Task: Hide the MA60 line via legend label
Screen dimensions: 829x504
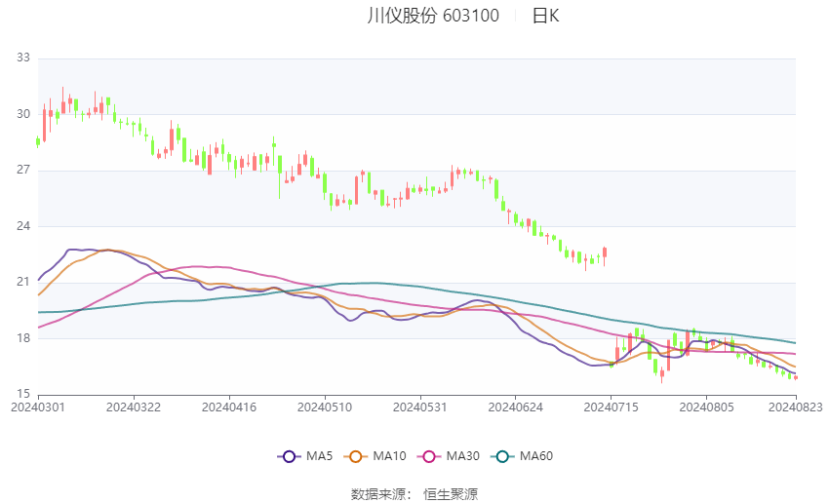Action: click(536, 456)
